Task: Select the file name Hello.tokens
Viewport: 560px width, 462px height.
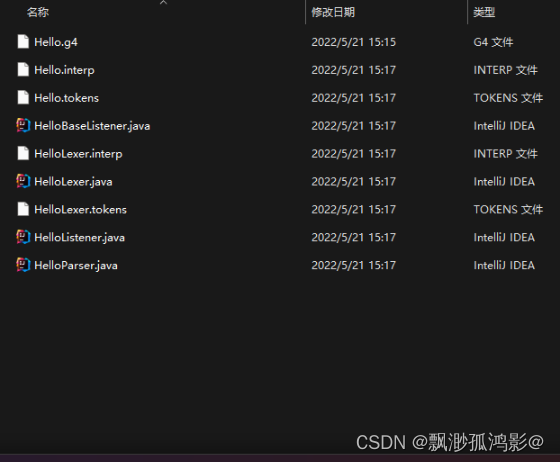Action: (66, 98)
